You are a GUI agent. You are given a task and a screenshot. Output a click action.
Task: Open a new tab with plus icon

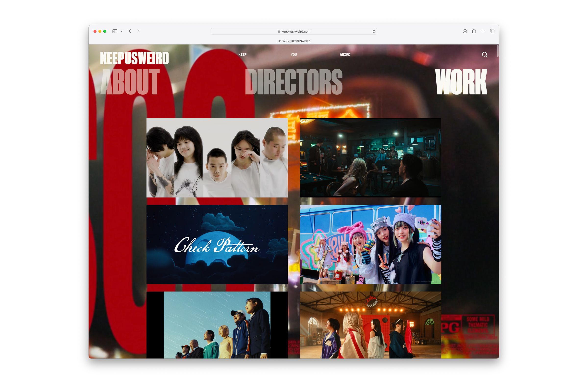pyautogui.click(x=483, y=31)
